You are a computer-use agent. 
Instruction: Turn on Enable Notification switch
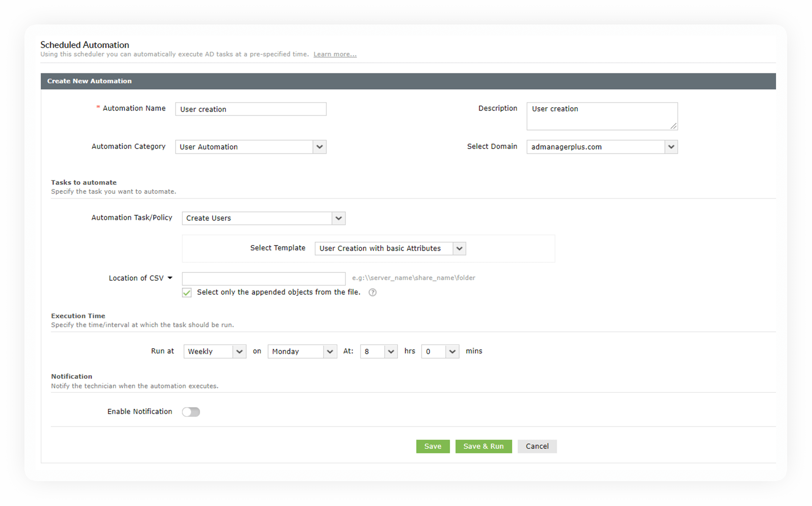click(x=191, y=412)
